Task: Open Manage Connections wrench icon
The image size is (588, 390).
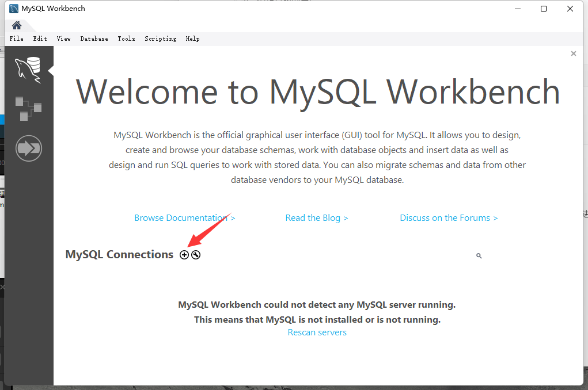Action: pyautogui.click(x=196, y=255)
